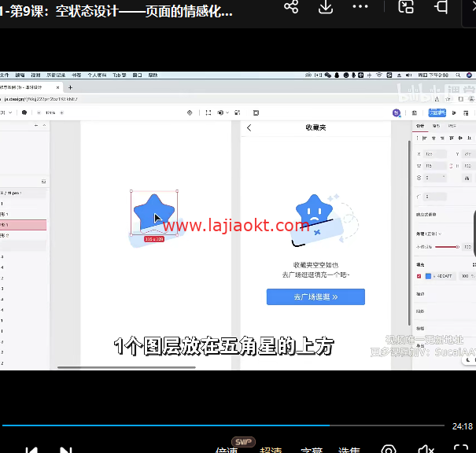Click the square crop icon in top toolbar

tap(256, 113)
